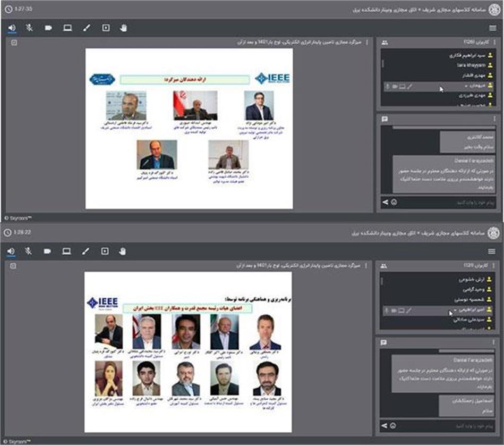This screenshot has width=504, height=445.
Task: Click the chat bubble icon above Esmaeil's message
Action: click(x=384, y=343)
